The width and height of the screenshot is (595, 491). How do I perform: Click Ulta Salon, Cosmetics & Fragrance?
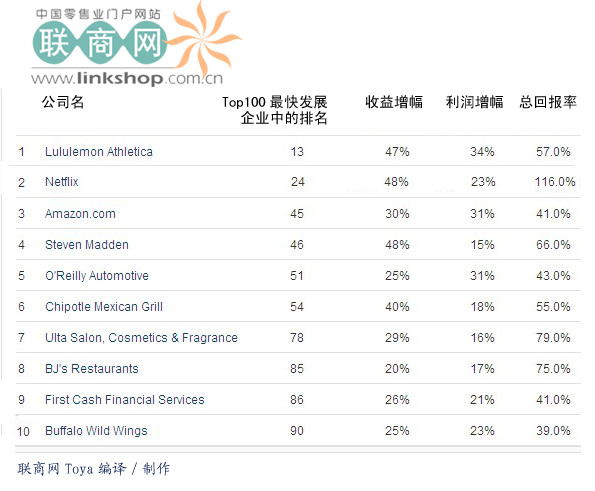(x=141, y=338)
